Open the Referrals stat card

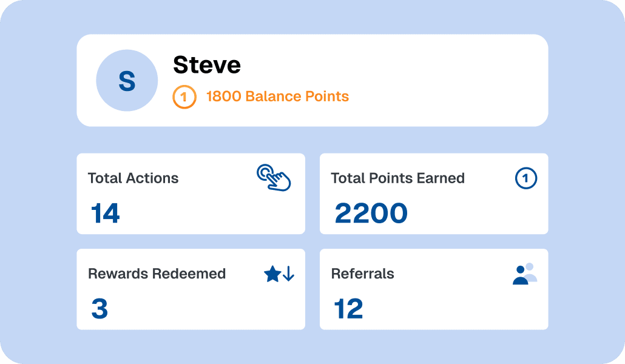434,289
